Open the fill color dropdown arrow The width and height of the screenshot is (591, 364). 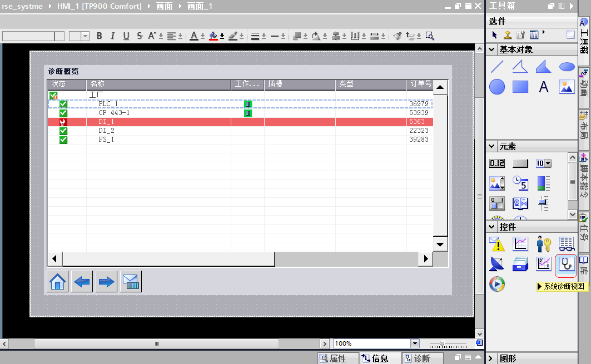222,36
